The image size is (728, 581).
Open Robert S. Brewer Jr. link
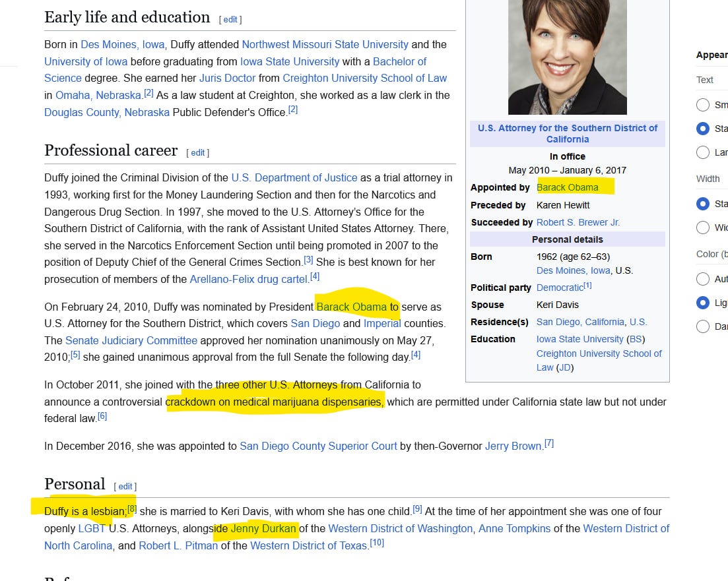(x=578, y=222)
